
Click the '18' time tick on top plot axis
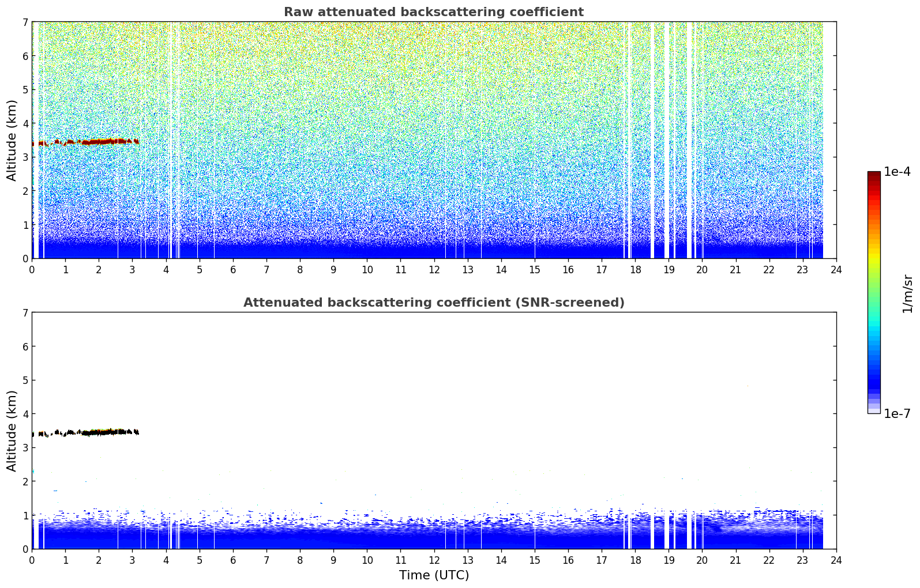pos(635,270)
